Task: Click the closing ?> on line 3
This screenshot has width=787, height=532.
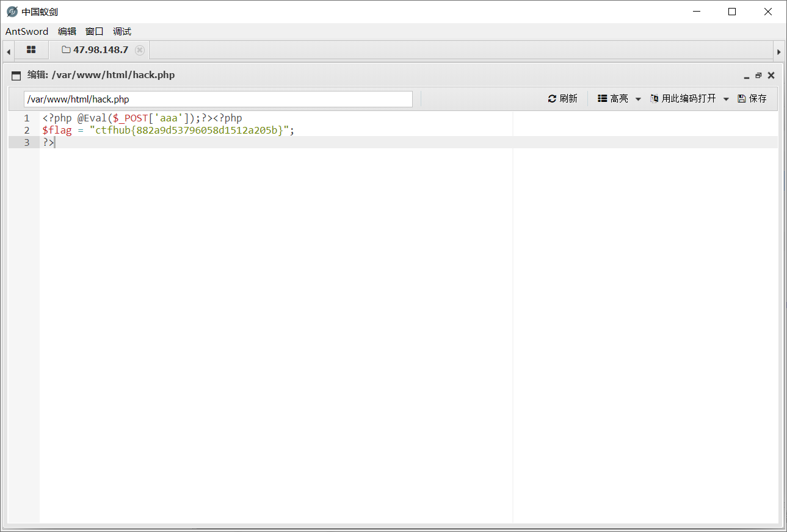Action: (48, 143)
